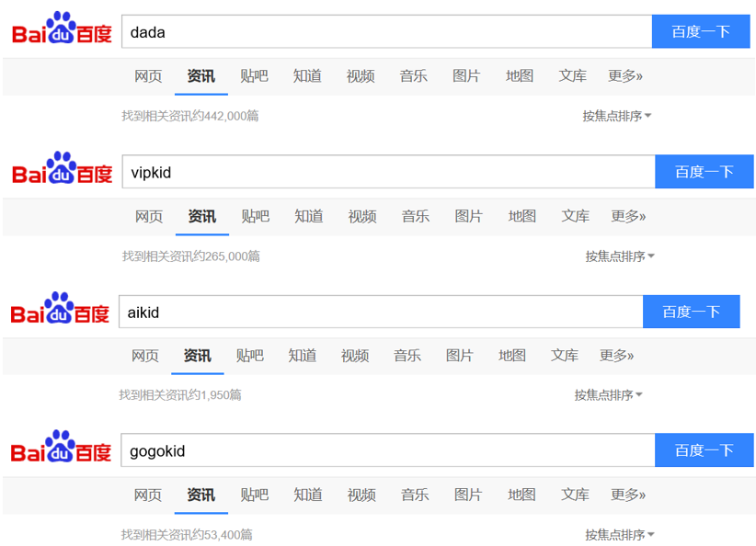Select 文库 tab in the aikid search
This screenshot has width=756, height=546.
point(565,356)
